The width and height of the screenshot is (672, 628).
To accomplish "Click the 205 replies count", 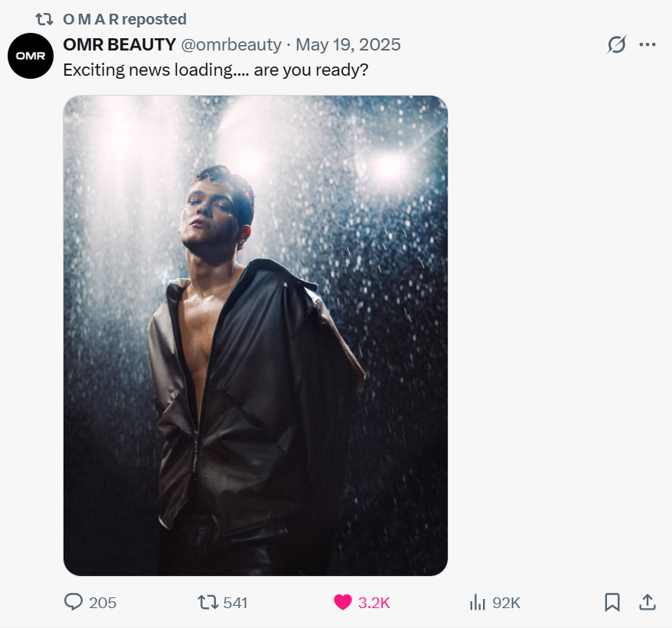I will coord(103,603).
